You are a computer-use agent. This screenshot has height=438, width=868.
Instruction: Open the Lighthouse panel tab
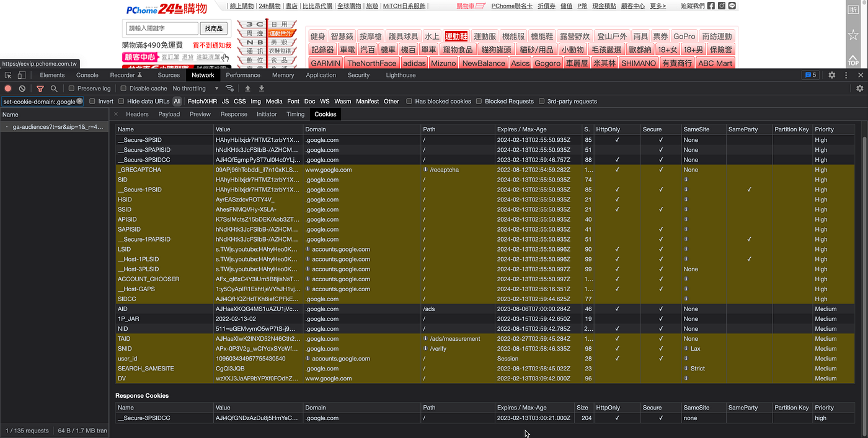pos(401,75)
